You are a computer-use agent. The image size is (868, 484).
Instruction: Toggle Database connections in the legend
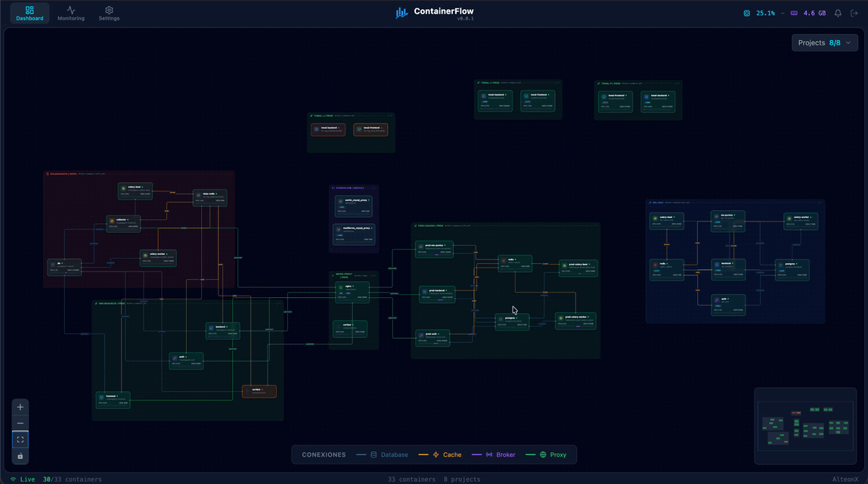[x=383, y=455]
